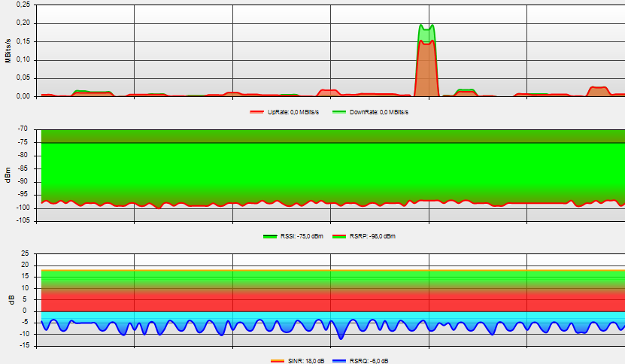Click the -15 tick label on the bottom chart

pos(24,345)
